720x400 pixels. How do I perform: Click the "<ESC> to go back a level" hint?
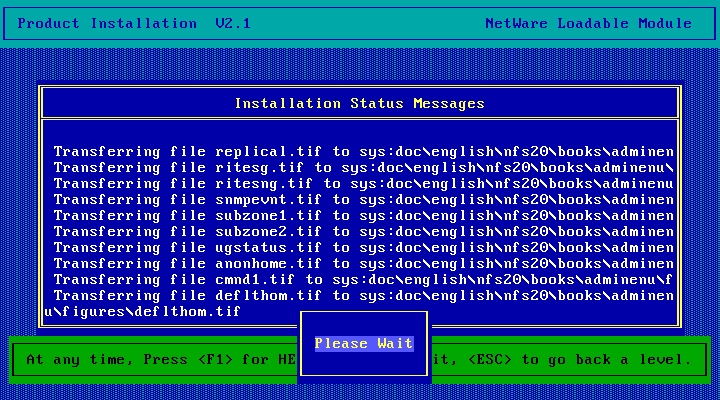pyautogui.click(x=579, y=360)
